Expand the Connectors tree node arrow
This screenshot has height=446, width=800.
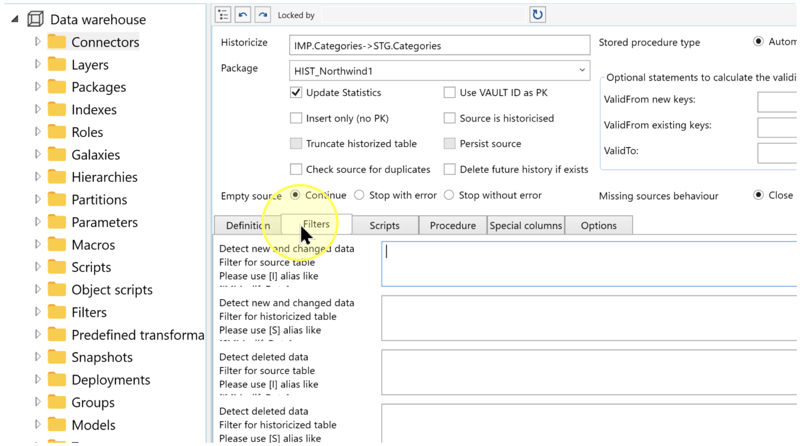[37, 42]
